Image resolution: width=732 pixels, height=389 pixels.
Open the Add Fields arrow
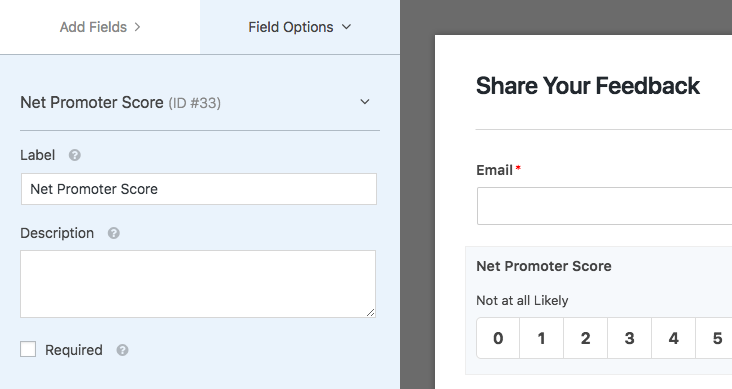point(137,27)
